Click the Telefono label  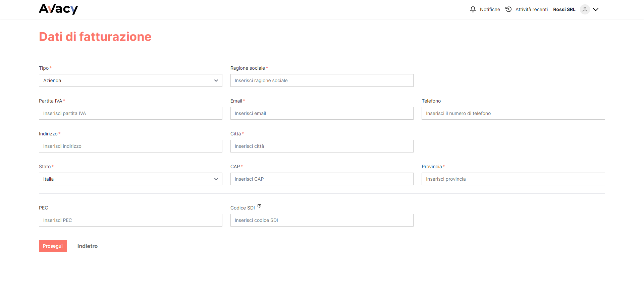coord(431,101)
